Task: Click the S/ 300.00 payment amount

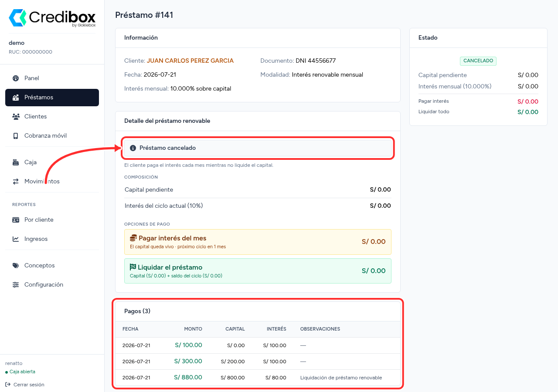Action: pyautogui.click(x=188, y=362)
